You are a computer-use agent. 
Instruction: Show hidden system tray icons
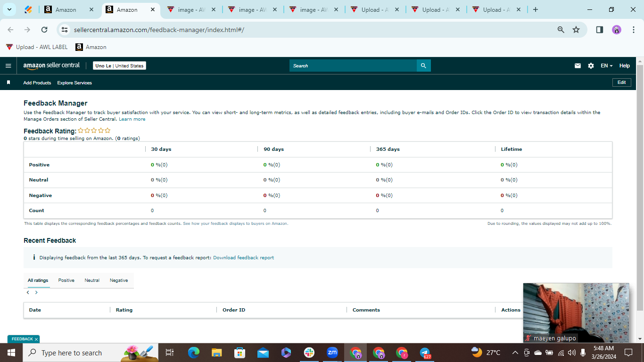click(x=515, y=353)
